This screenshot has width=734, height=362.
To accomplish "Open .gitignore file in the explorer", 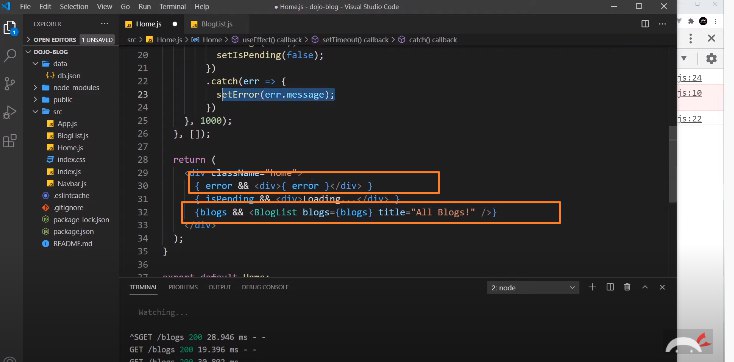I will [68, 207].
